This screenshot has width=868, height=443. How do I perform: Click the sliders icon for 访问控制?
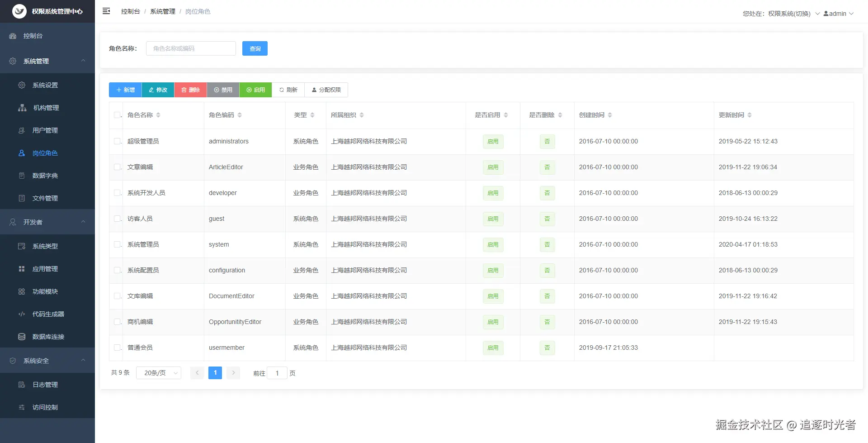tap(22, 407)
